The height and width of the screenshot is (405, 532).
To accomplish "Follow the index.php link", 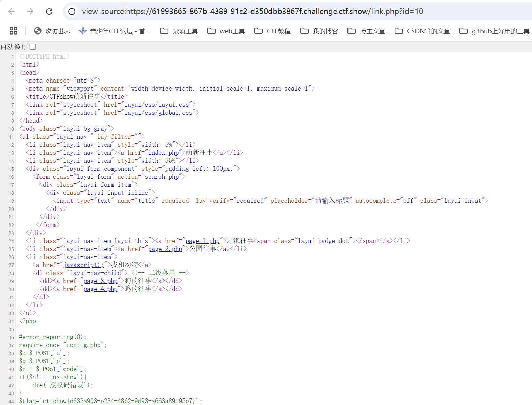I will 164,153.
